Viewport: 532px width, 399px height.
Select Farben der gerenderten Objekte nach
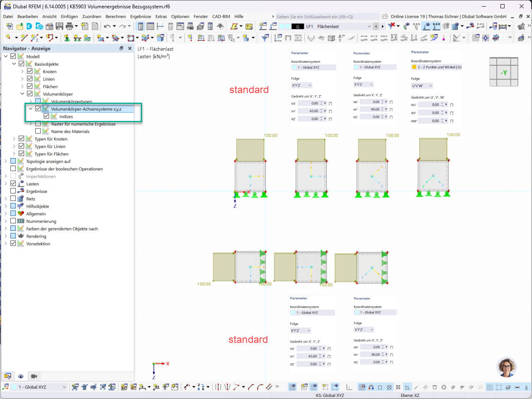[62, 229]
